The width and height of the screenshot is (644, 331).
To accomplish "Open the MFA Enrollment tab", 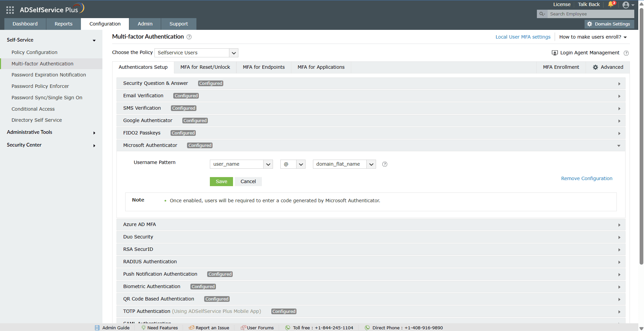I will (x=561, y=67).
